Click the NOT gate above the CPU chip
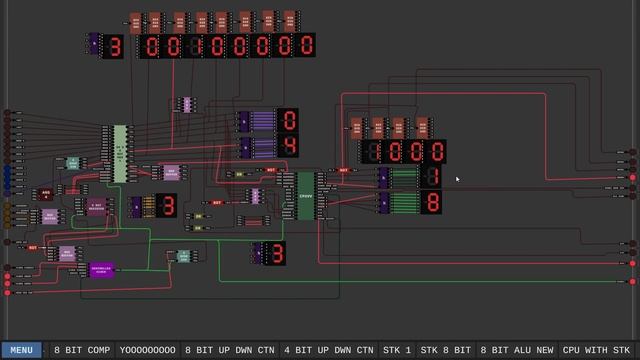The width and height of the screenshot is (640, 360). [271, 170]
